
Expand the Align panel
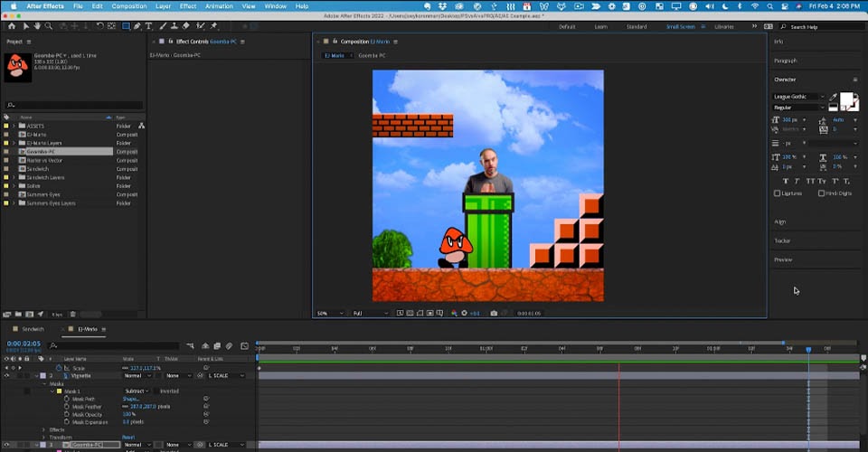point(780,221)
